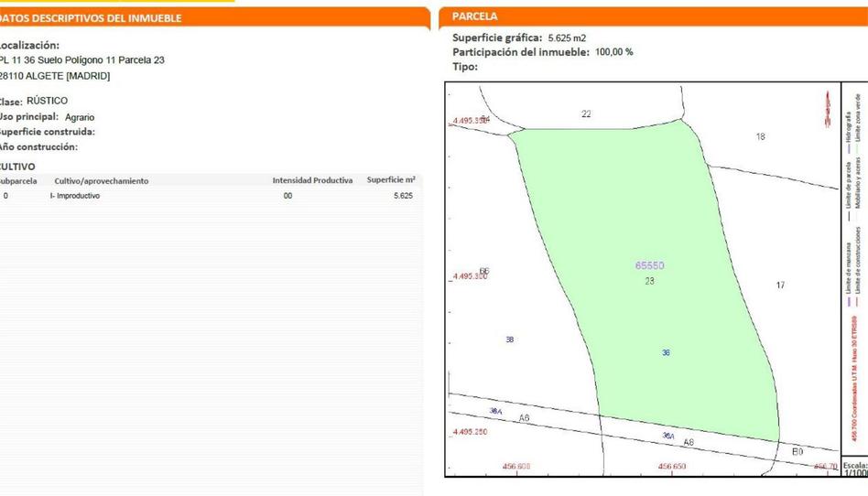This screenshot has height=496, width=868.
Task: Click parcel label 23 in the green area
Action: click(x=650, y=281)
